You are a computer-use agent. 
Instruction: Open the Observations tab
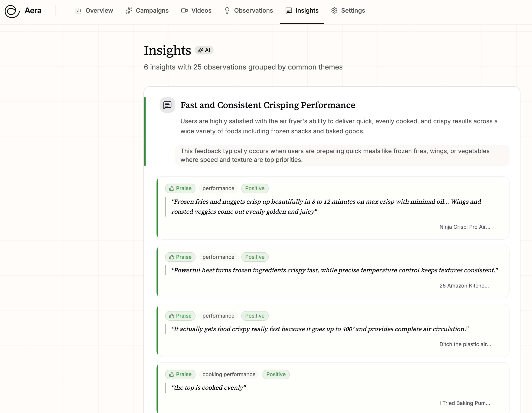(253, 10)
